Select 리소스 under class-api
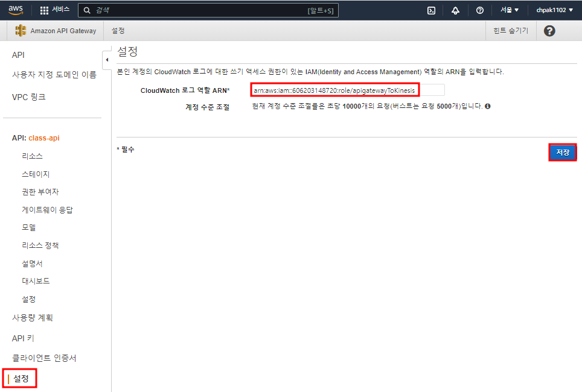The height and width of the screenshot is (392, 582). [32, 156]
